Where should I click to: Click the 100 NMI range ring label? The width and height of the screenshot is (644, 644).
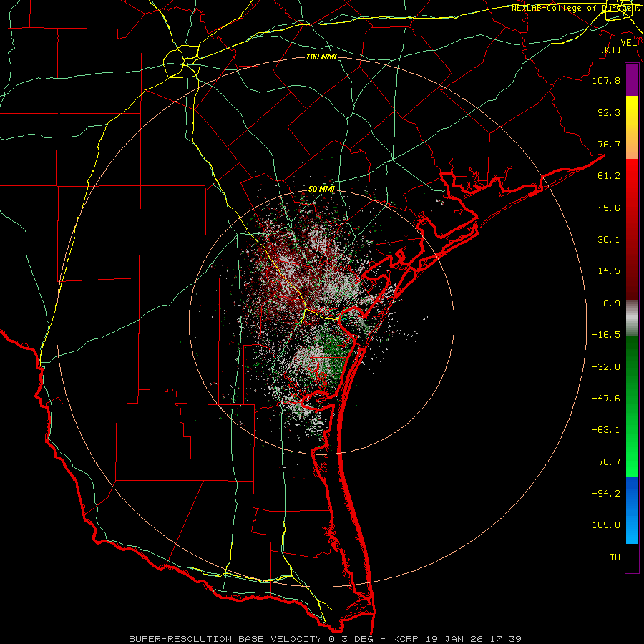(321, 57)
